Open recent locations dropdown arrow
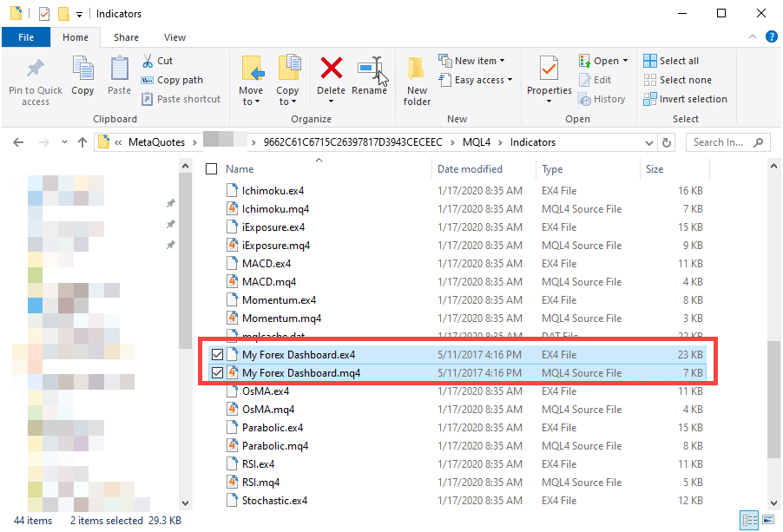Screen dimensions: 783x532 [x=64, y=142]
